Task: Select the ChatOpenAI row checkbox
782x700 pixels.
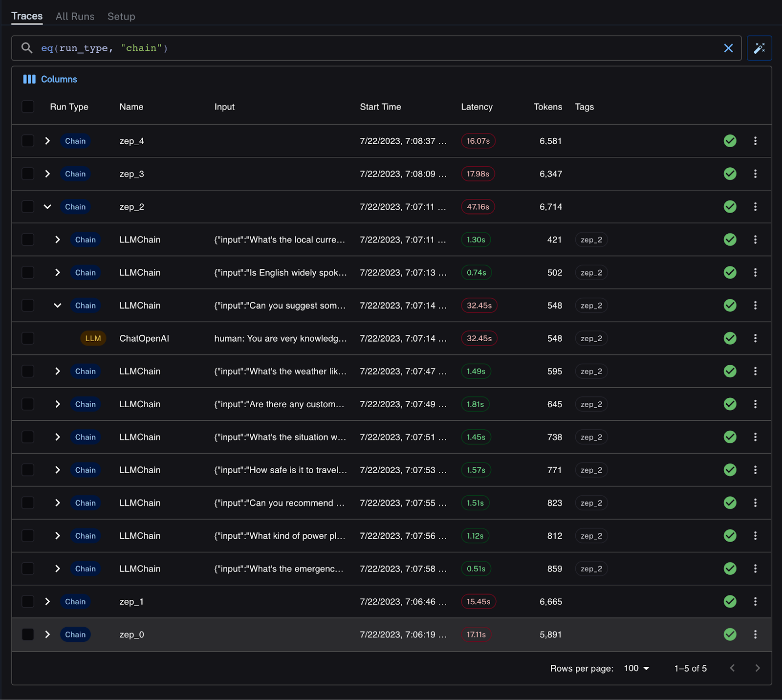Action: click(28, 338)
